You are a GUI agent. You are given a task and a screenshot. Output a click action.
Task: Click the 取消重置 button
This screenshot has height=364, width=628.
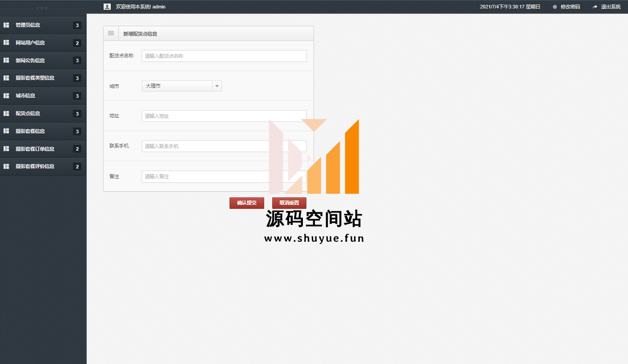[x=289, y=203]
